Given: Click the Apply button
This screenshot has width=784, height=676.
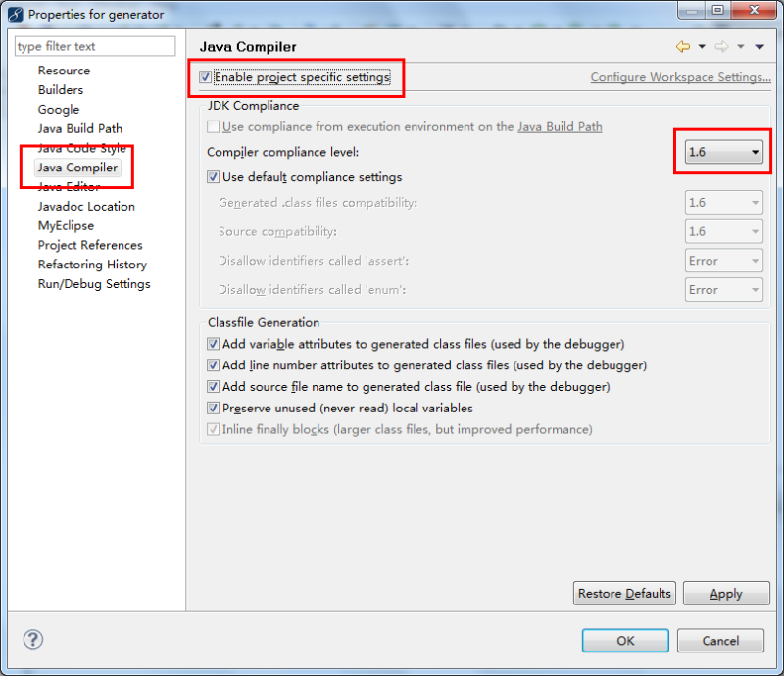Looking at the screenshot, I should tap(725, 594).
